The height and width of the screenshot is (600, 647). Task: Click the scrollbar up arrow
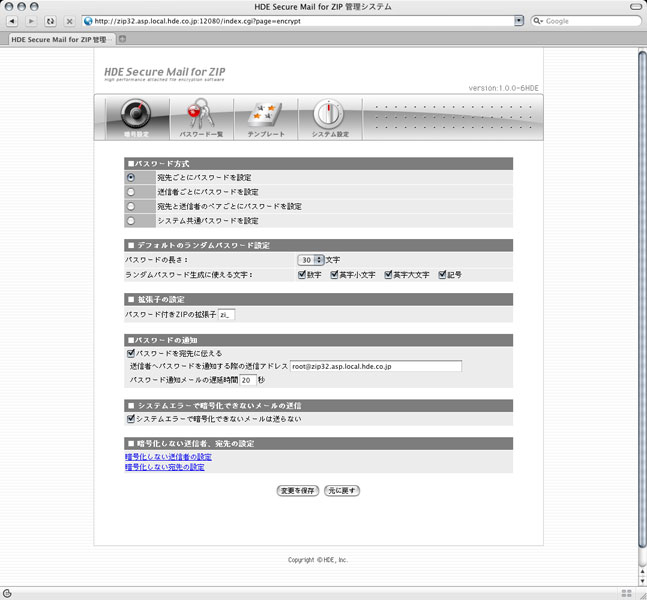[x=642, y=572]
